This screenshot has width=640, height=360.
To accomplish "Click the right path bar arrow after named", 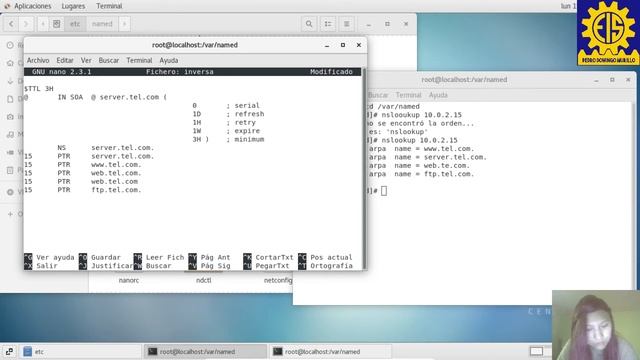I will tap(124, 24).
